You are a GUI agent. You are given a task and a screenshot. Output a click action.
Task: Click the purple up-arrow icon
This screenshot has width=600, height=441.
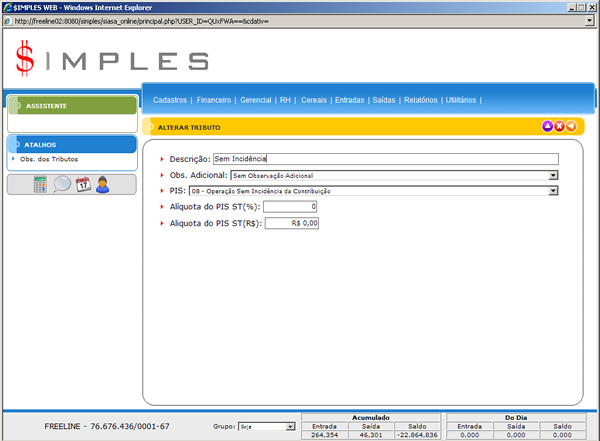coord(547,127)
